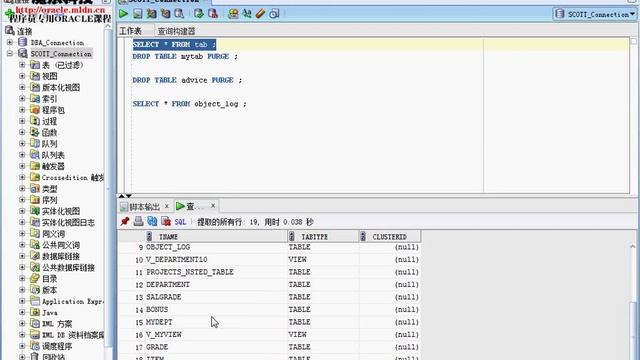This screenshot has height=360, width=640.
Task: Click the connections panel vertical scrollbar
Action: (108, 190)
